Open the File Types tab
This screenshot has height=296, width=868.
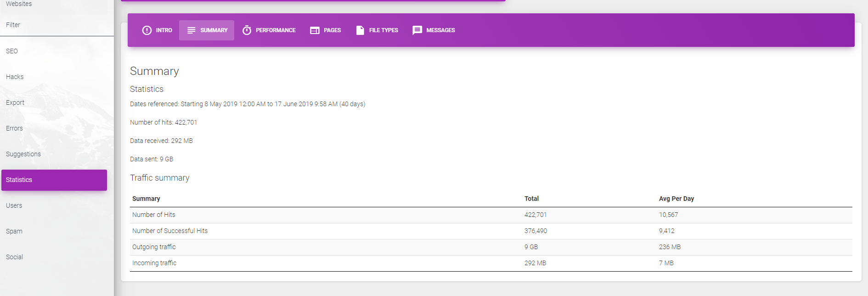pos(377,30)
